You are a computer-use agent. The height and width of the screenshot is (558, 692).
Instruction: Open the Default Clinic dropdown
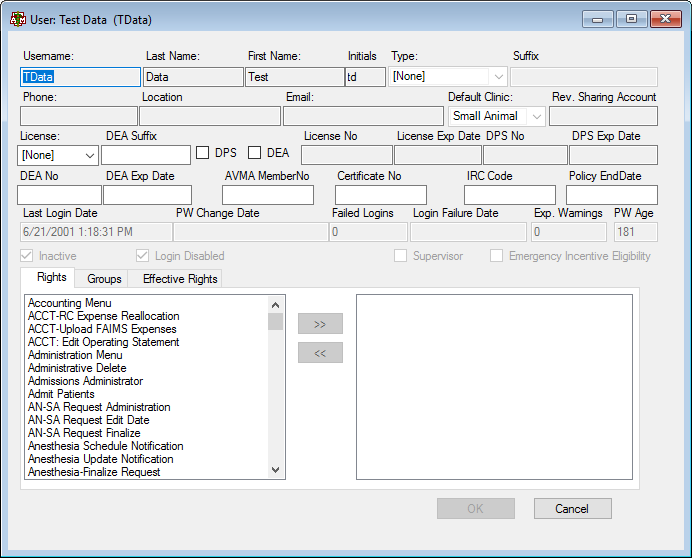pos(496,116)
